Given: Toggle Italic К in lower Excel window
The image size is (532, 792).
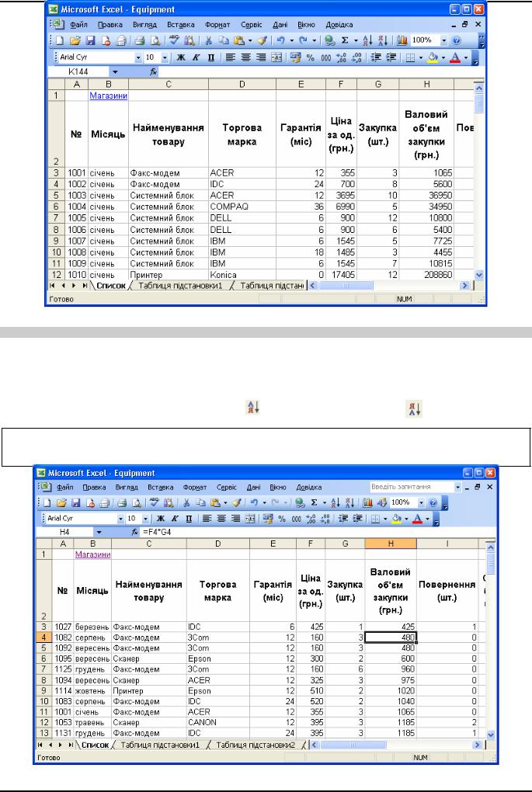Looking at the screenshot, I should click(175, 518).
